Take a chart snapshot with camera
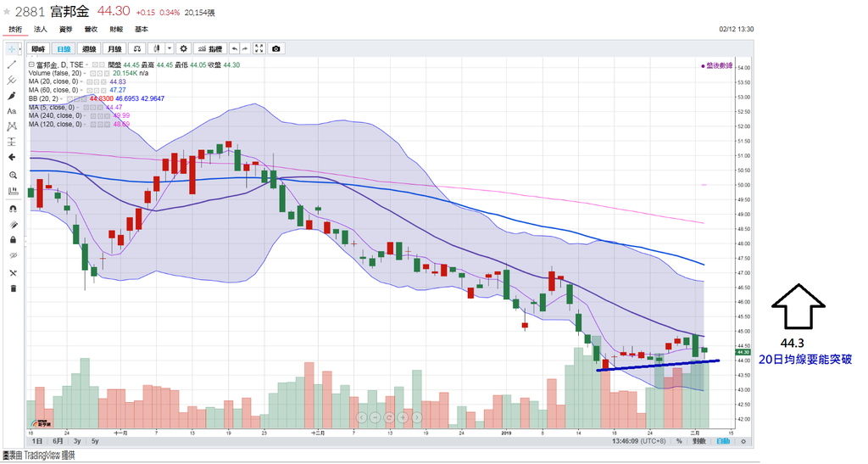 276,48
